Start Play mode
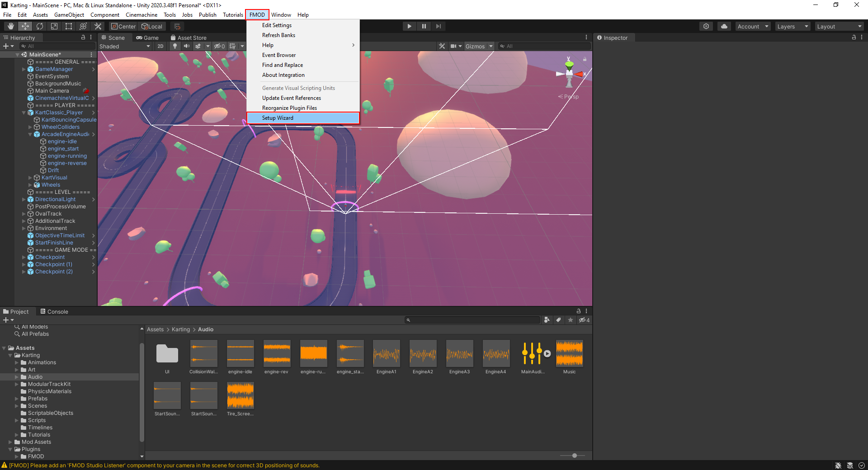 [409, 26]
